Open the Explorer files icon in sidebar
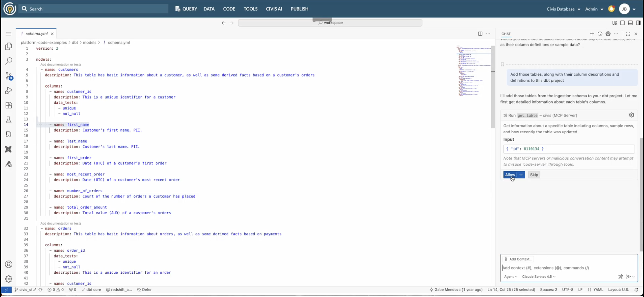 9,46
